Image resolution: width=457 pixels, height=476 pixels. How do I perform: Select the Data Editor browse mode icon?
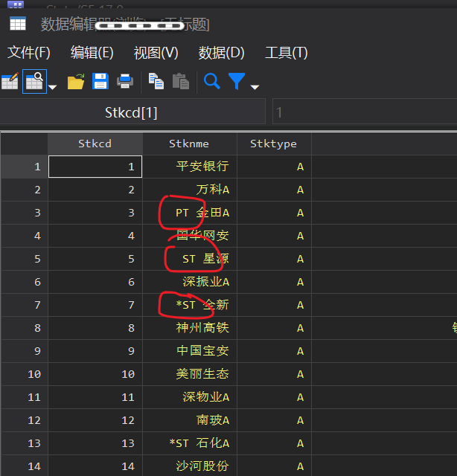click(34, 81)
